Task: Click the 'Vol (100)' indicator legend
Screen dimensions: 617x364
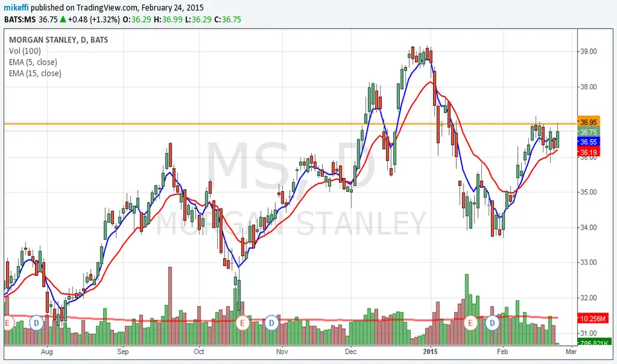Action: pyautogui.click(x=24, y=51)
